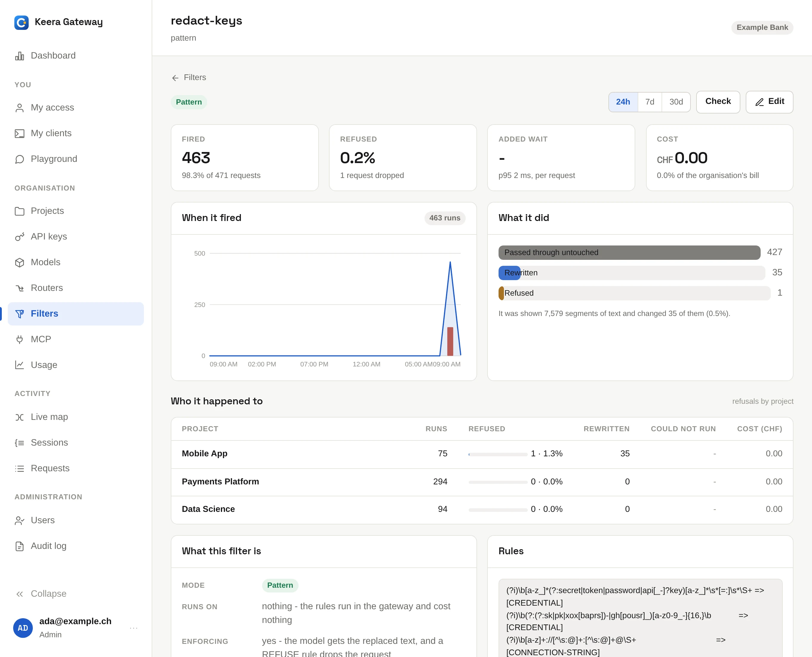Select the 24h time range
The width and height of the screenshot is (812, 657).
(623, 102)
